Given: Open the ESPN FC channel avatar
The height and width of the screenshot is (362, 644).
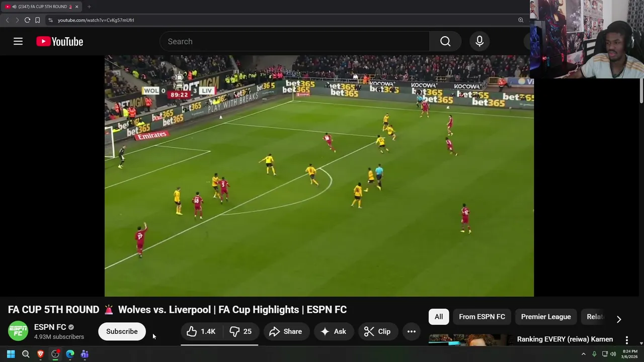Looking at the screenshot, I should click(x=18, y=331).
